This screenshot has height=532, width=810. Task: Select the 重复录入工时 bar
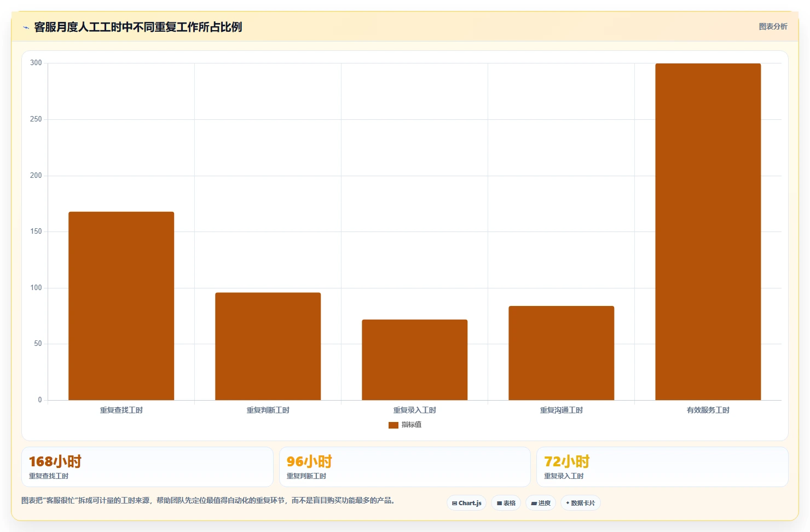[x=414, y=360]
